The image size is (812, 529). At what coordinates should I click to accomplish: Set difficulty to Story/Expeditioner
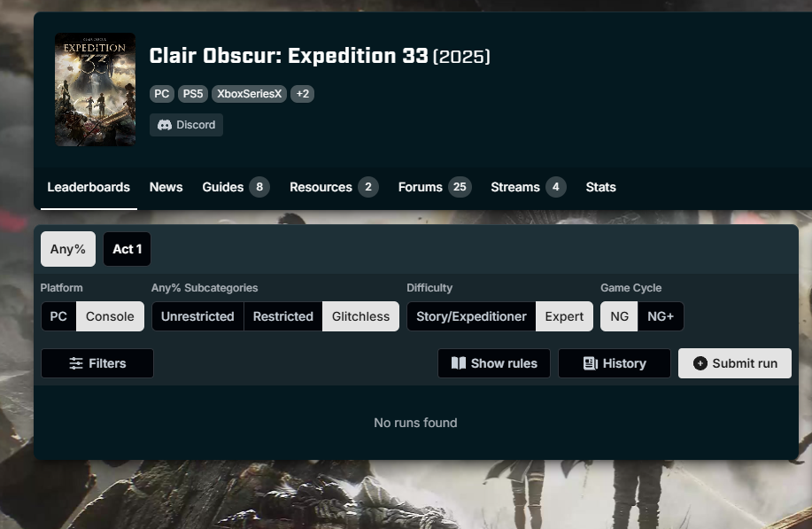click(471, 316)
